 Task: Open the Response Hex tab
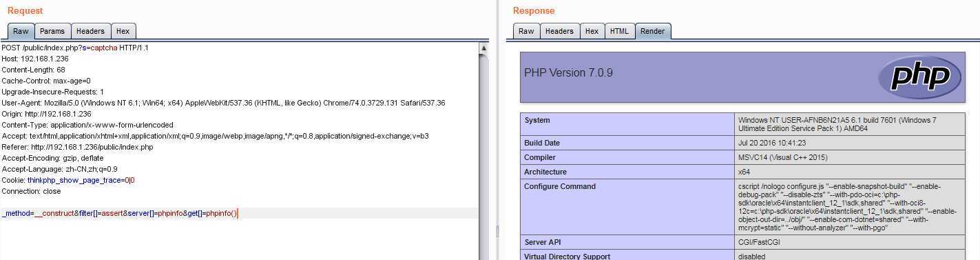point(592,31)
